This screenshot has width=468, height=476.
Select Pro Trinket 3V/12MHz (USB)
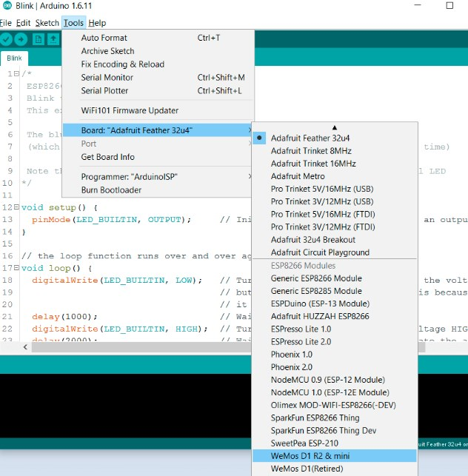pyautogui.click(x=335, y=201)
